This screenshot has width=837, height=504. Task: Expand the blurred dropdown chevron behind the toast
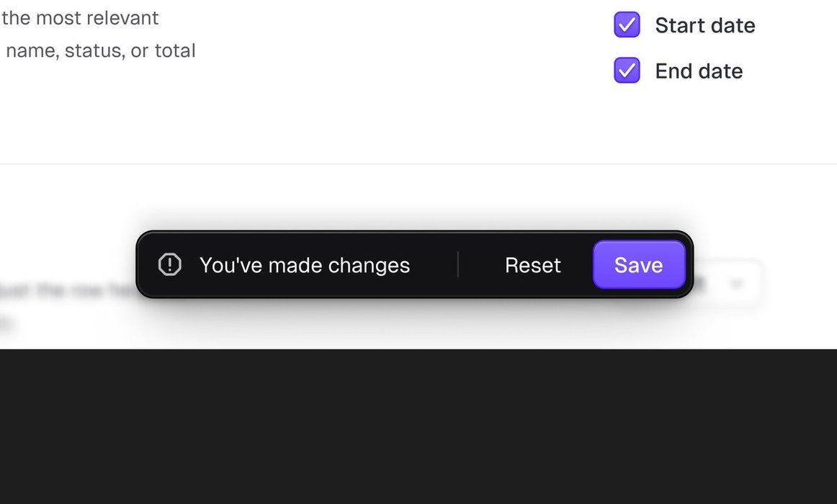pos(736,284)
